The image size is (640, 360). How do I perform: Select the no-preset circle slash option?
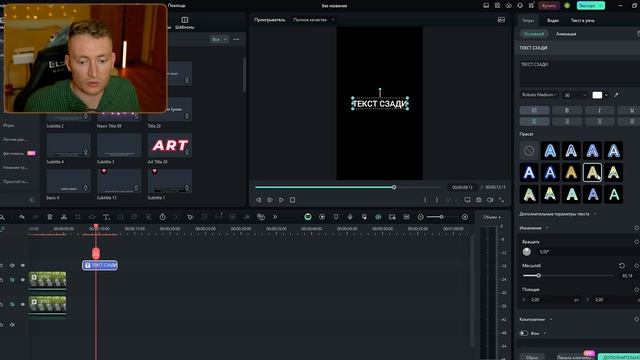click(529, 151)
